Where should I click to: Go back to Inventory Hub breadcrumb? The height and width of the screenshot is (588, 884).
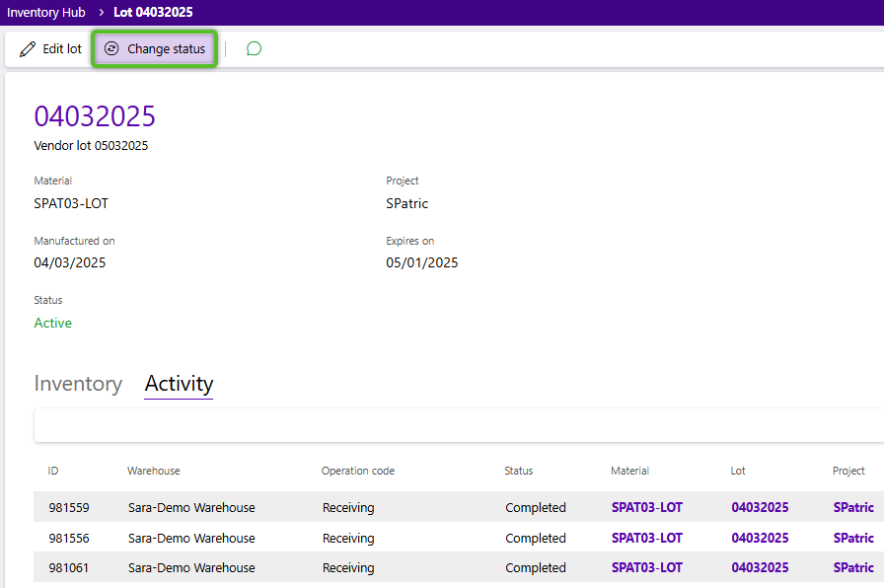[x=45, y=13]
